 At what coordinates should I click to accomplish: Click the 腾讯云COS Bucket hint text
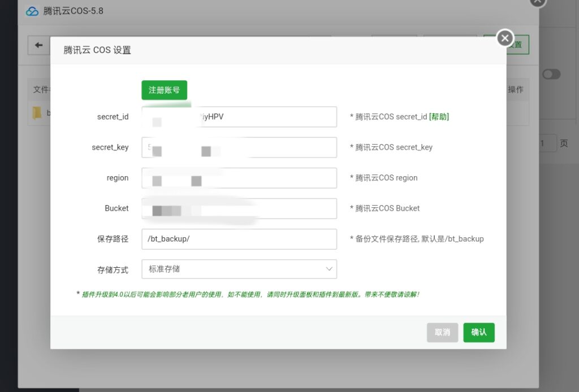[x=384, y=208]
